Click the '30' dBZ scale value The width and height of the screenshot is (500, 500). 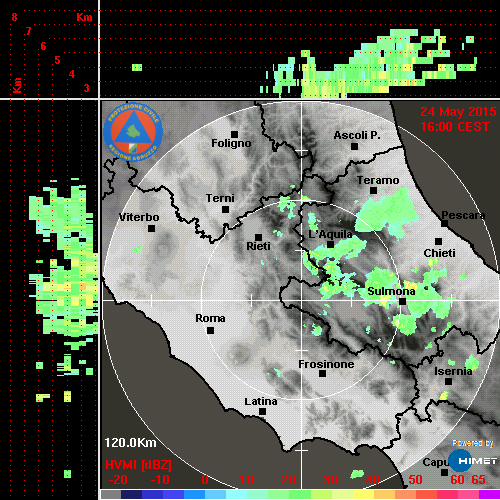coord(330,480)
